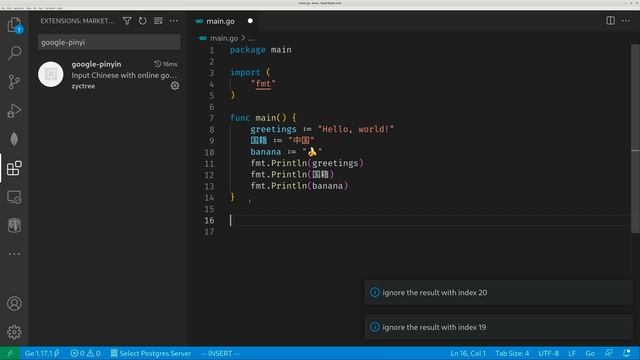This screenshot has height=360, width=640.
Task: Click the banana variable on line 10
Action: point(266,152)
